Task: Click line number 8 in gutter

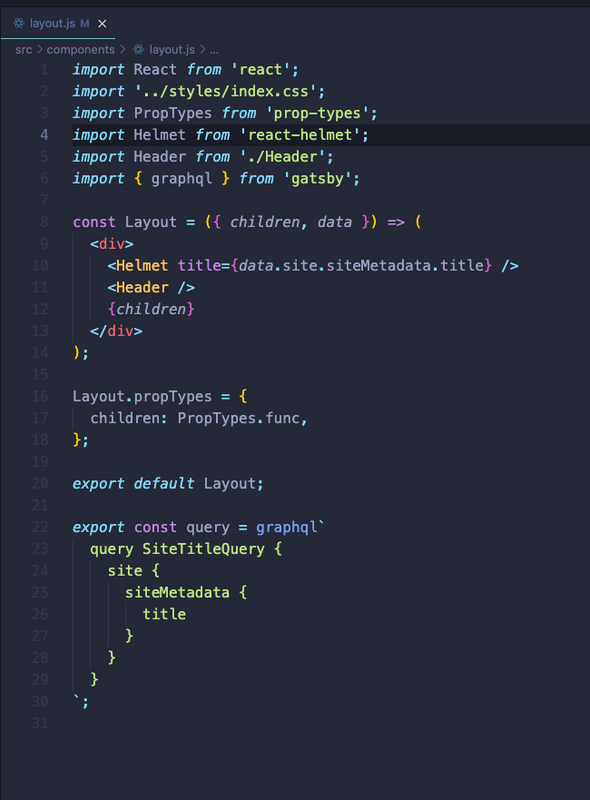Action: pyautogui.click(x=44, y=222)
